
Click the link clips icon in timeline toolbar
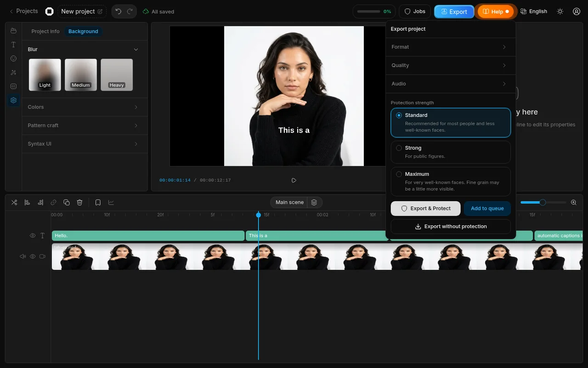(53, 202)
